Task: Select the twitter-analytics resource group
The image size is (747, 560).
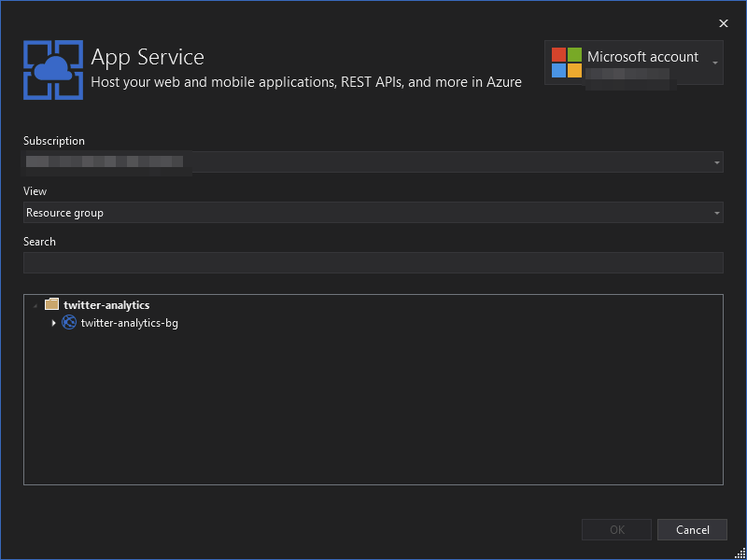Action: click(106, 305)
